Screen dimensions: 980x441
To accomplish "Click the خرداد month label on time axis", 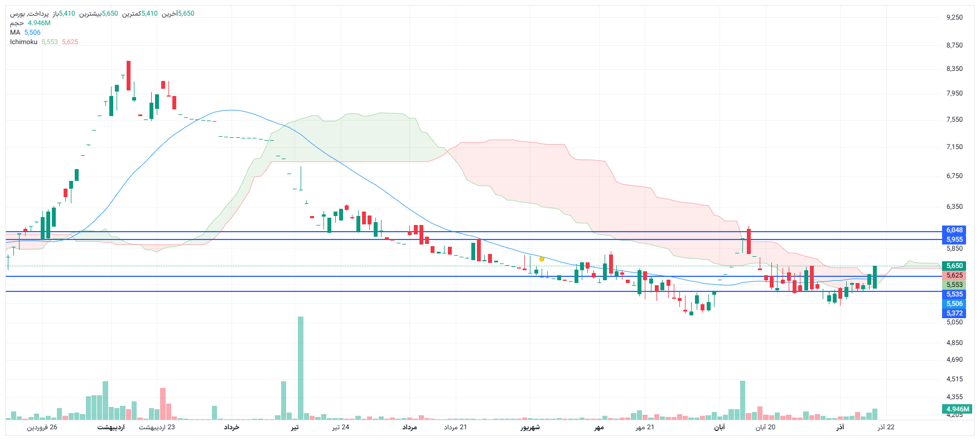I will click(231, 427).
